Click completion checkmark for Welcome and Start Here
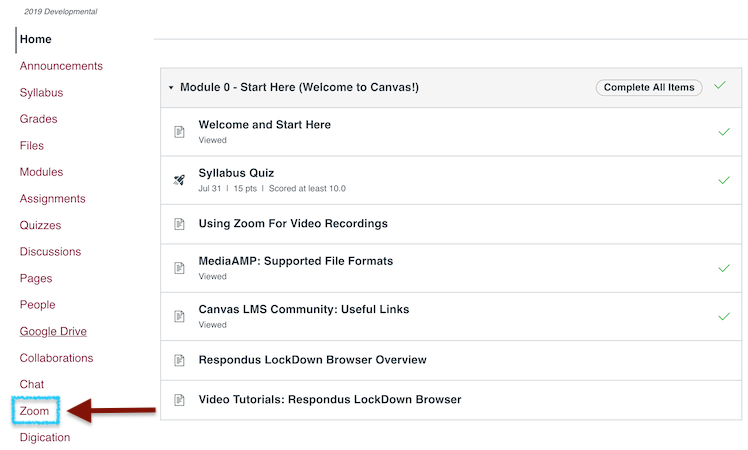 click(x=724, y=132)
